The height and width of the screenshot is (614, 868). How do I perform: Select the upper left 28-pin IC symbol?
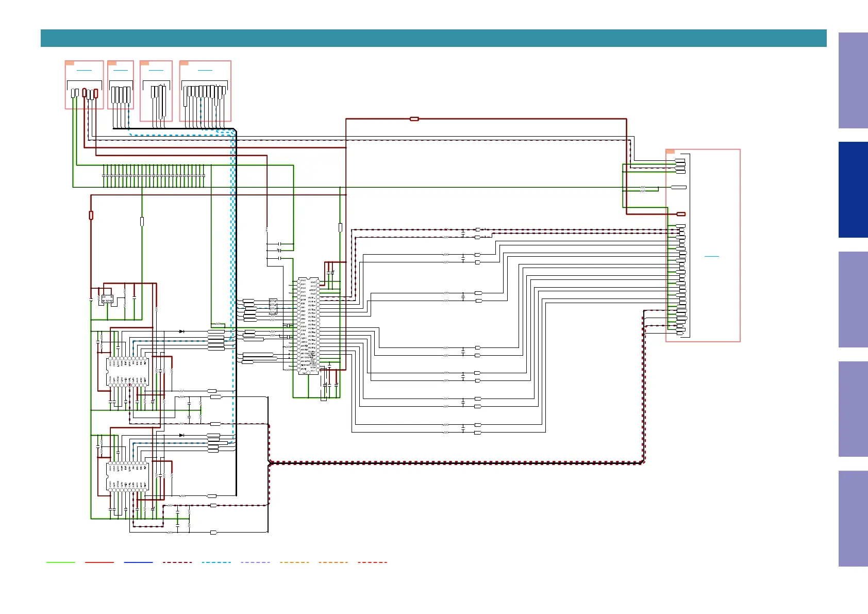point(127,371)
